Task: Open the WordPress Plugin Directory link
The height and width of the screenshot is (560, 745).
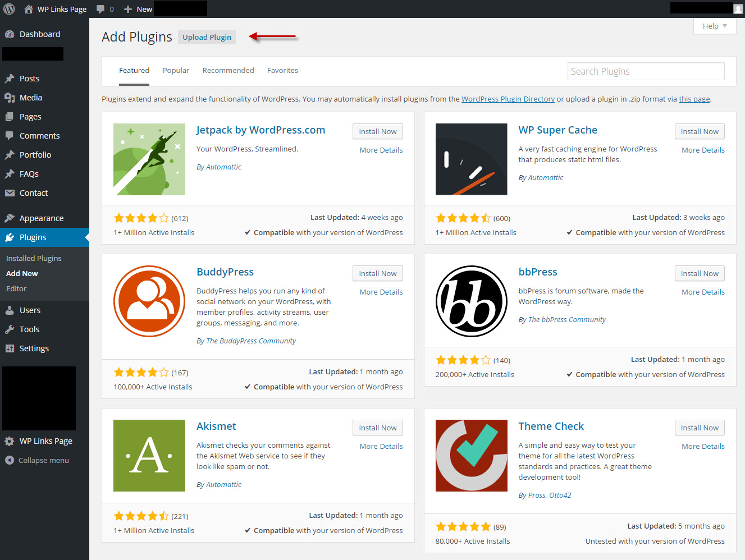Action: point(508,99)
